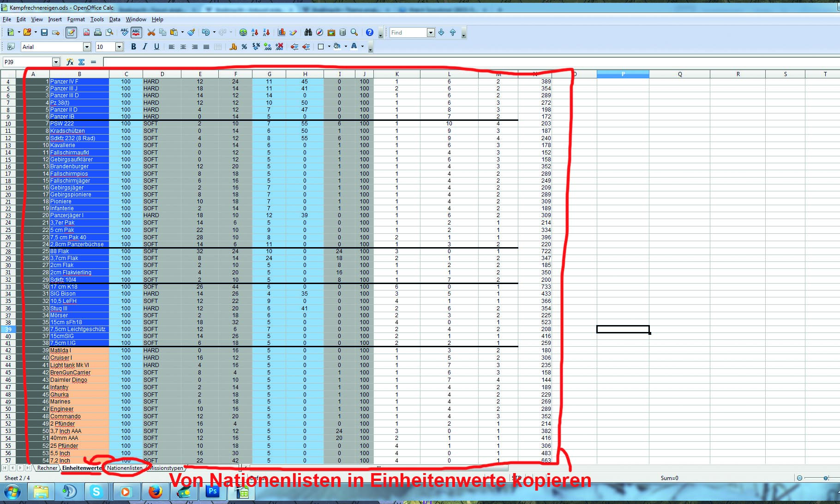Open Find & Replace binoculars icon
The width and height of the screenshot is (840, 504).
pyautogui.click(x=308, y=32)
